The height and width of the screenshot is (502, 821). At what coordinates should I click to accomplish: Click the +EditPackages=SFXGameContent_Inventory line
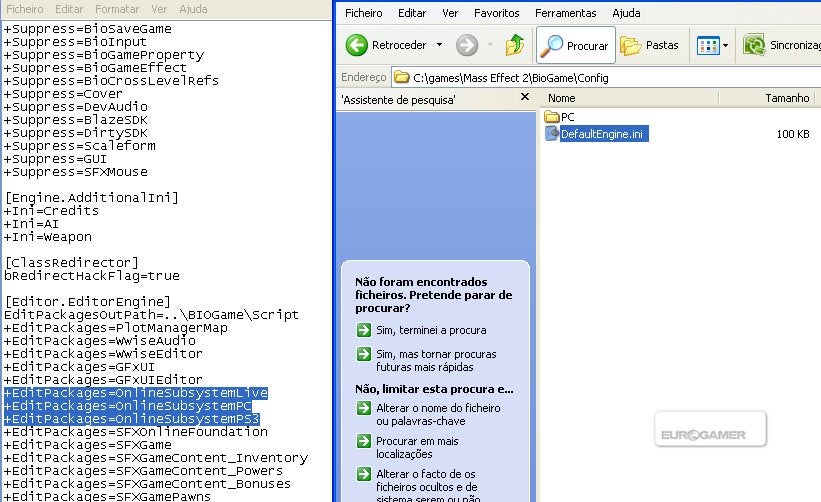156,458
